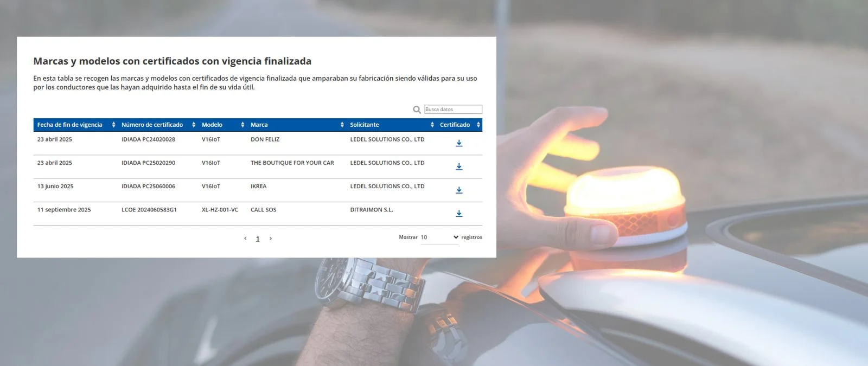The image size is (868, 366).
Task: Sort table by Marca column
Action: point(297,125)
